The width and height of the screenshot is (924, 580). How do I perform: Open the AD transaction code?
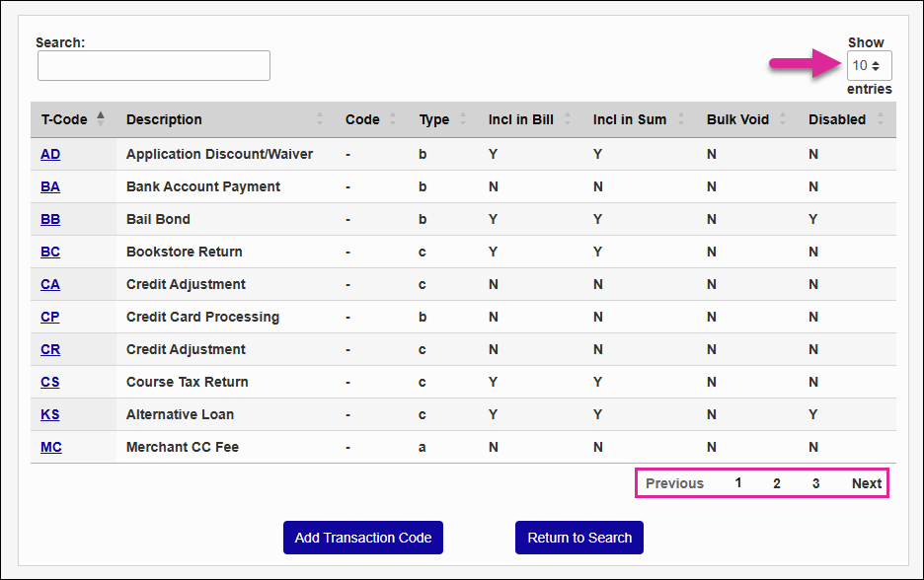(x=50, y=154)
